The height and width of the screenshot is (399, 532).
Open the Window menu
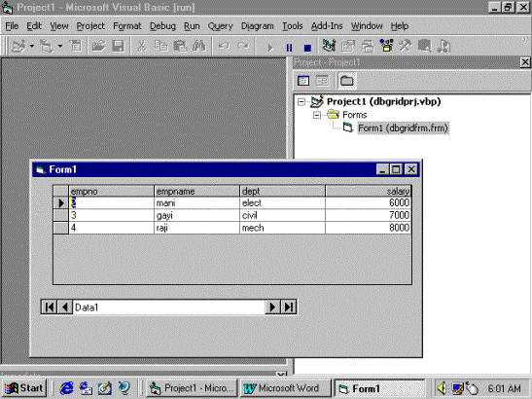[367, 26]
